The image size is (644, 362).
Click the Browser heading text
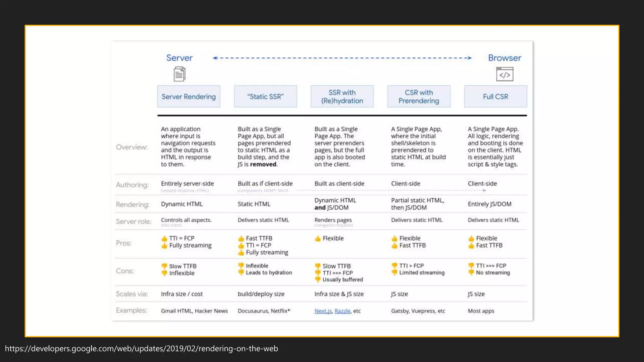tap(504, 58)
